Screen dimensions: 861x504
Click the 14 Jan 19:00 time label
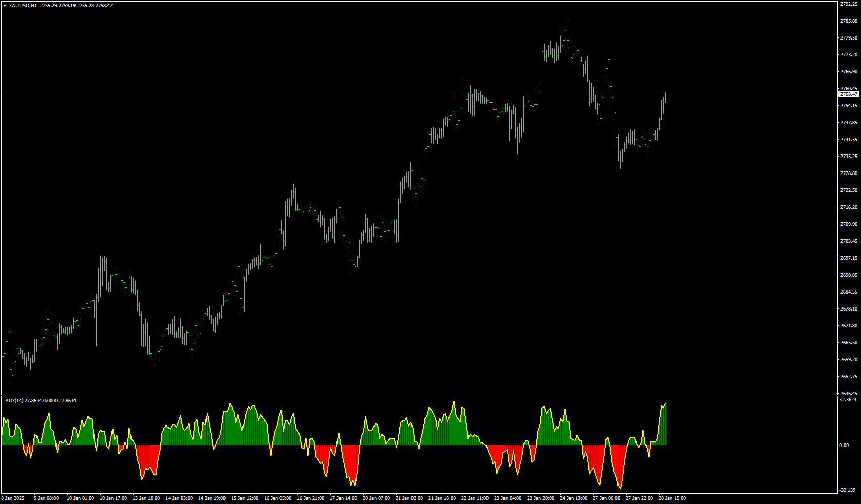212,498
